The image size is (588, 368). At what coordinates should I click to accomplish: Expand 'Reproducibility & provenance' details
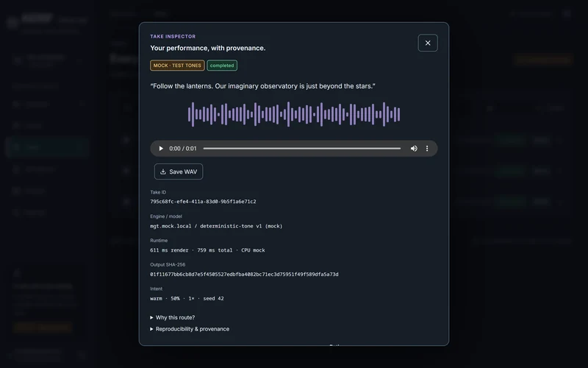[x=190, y=329]
